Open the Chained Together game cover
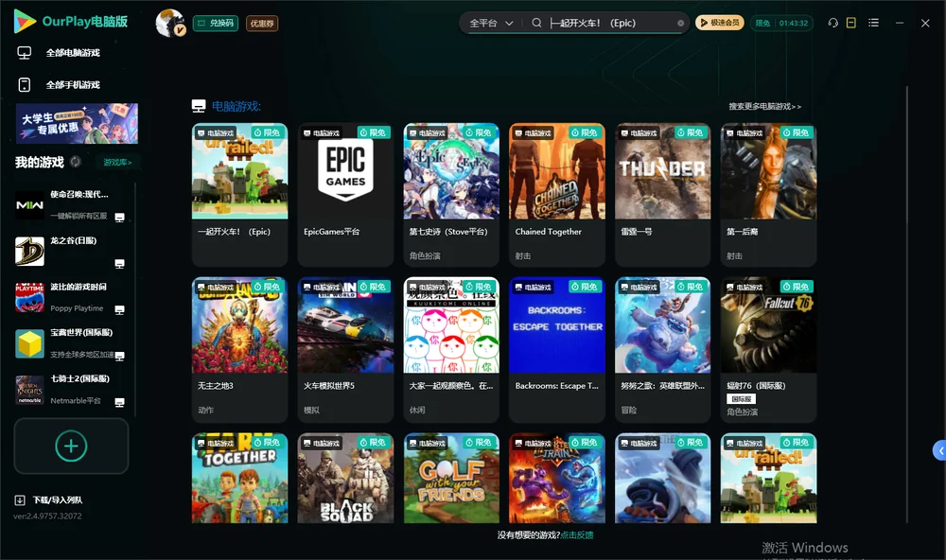 [x=557, y=171]
